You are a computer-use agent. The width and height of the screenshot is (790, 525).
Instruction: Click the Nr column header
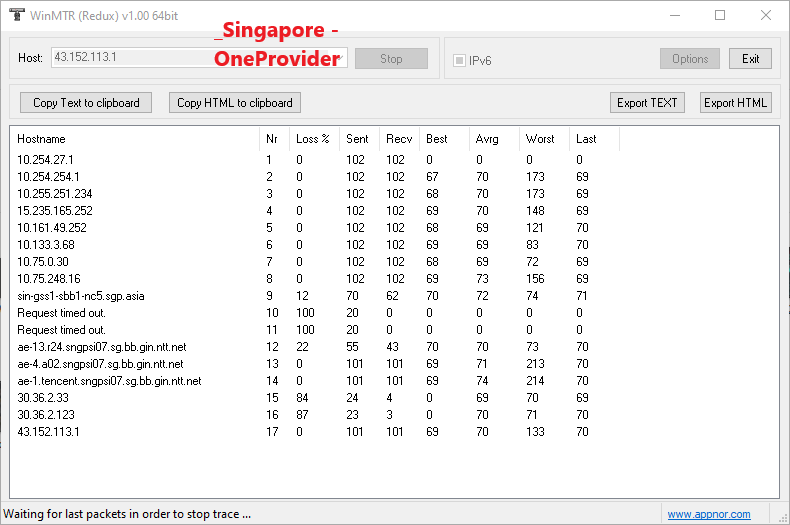(x=275, y=139)
